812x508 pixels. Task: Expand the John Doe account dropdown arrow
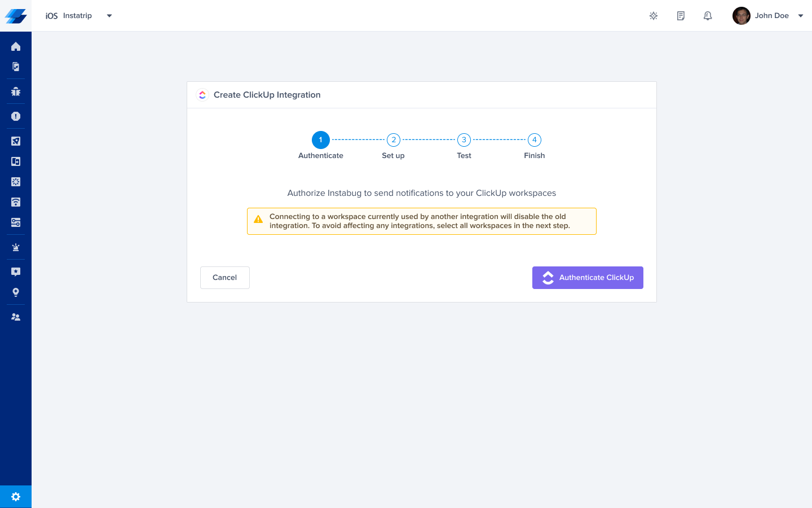pyautogui.click(x=801, y=16)
